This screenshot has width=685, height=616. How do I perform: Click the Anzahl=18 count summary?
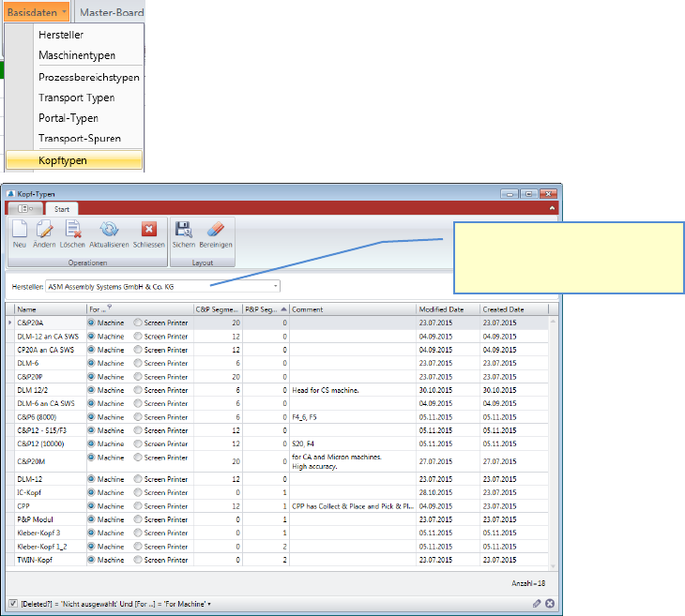528,583
